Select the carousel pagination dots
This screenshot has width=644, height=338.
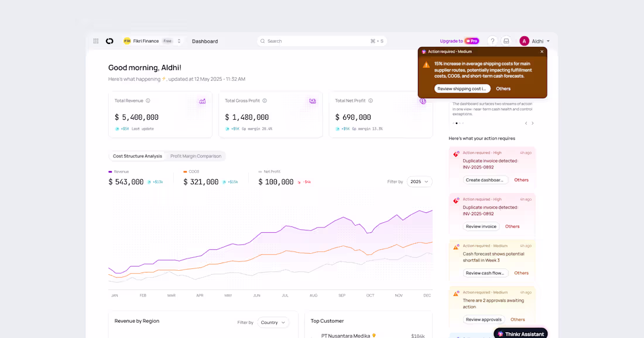click(458, 123)
